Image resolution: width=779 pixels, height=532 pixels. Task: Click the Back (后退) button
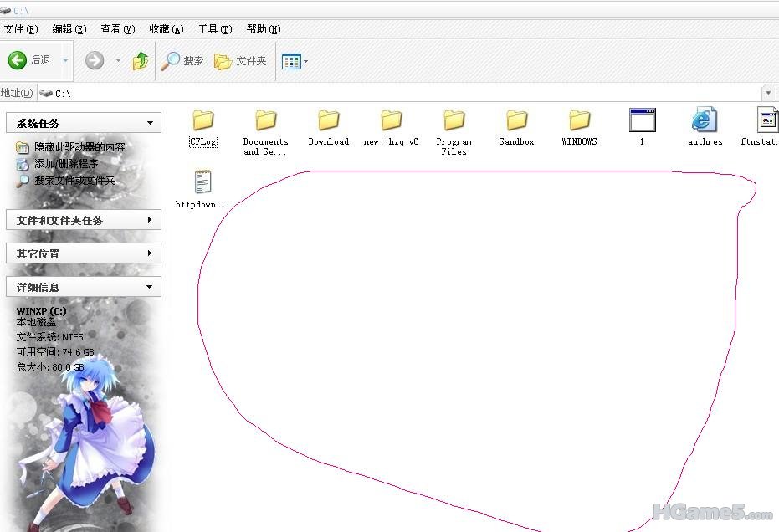point(30,60)
